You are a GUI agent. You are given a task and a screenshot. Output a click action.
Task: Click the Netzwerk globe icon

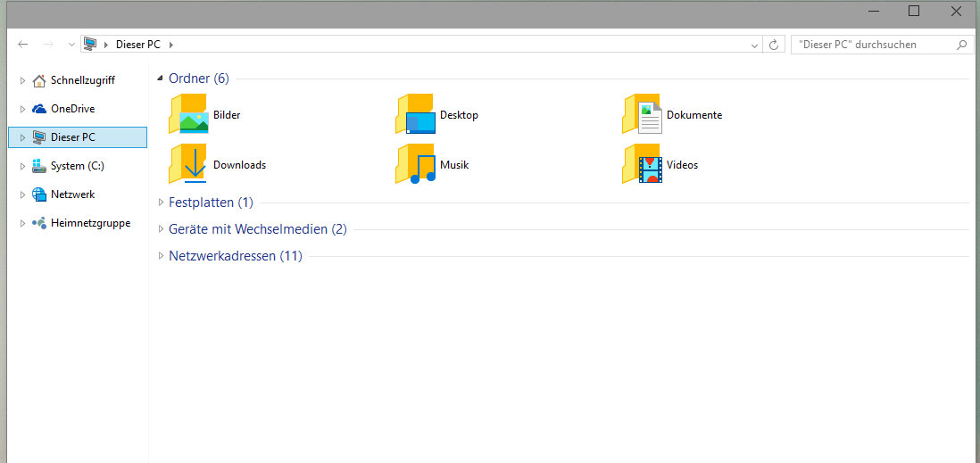click(x=39, y=194)
